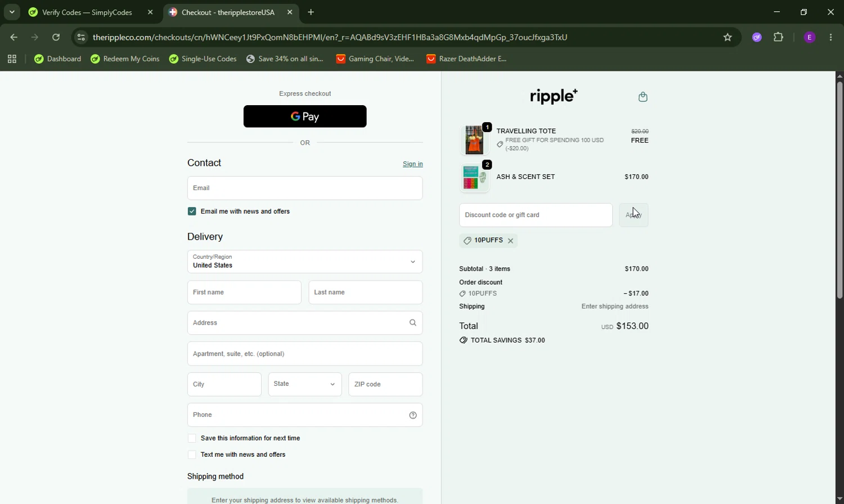Click the TOTAL SAVINGS $37.00 text

pos(508,341)
